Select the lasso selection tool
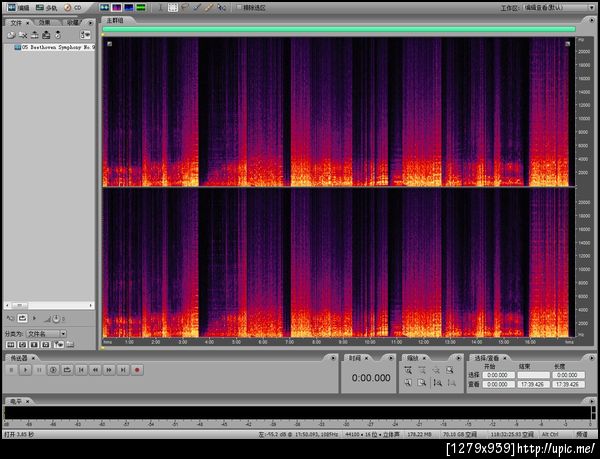The height and width of the screenshot is (459, 600). (185, 7)
